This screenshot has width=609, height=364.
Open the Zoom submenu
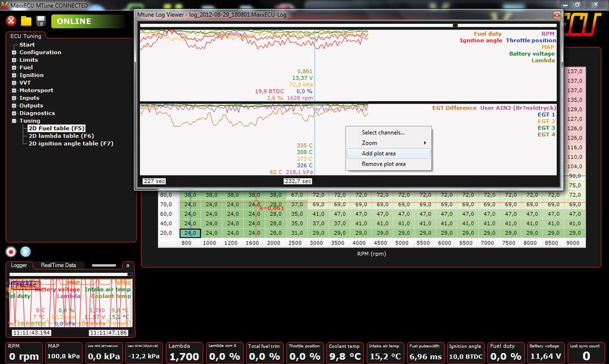[x=388, y=143]
